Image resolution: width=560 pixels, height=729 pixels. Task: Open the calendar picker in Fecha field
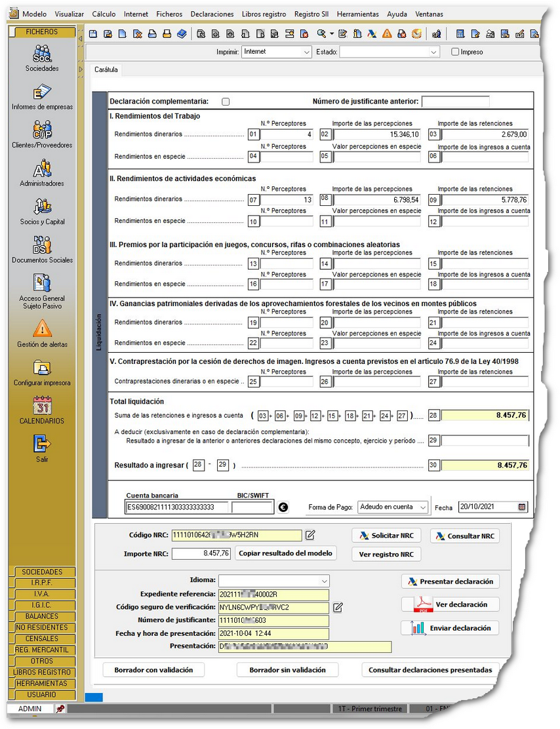click(523, 507)
